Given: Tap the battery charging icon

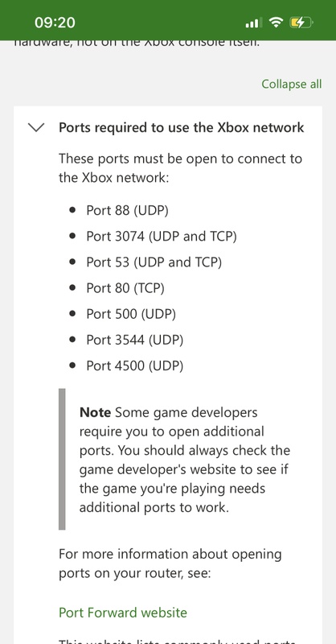Looking at the screenshot, I should coord(301,23).
